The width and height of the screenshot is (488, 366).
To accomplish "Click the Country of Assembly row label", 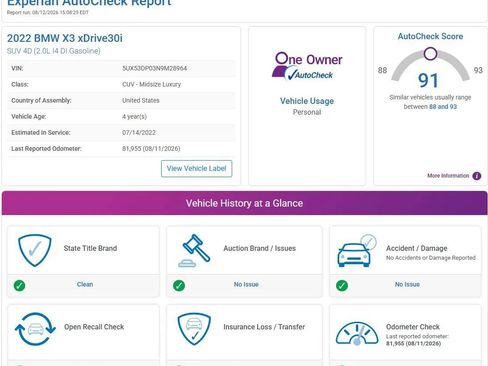I will click(41, 100).
